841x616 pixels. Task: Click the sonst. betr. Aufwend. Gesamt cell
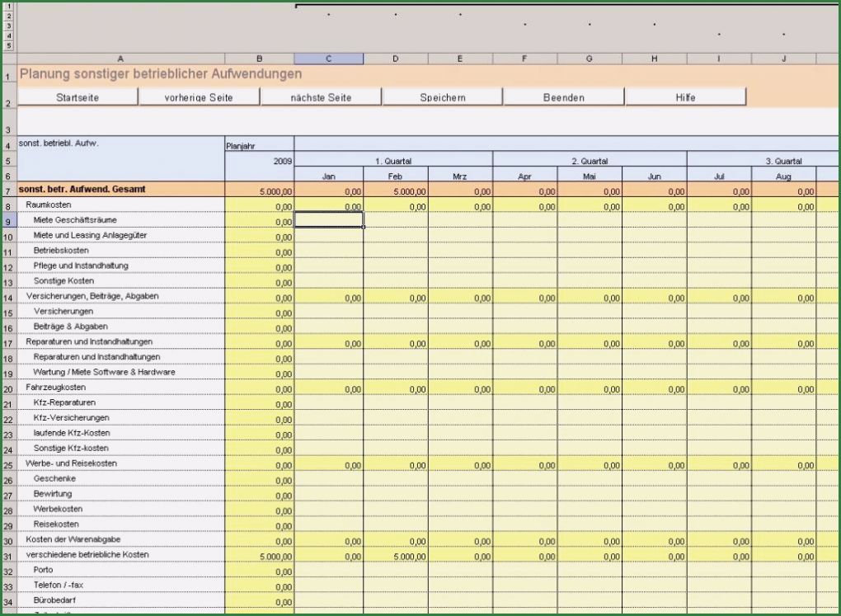coord(120,189)
